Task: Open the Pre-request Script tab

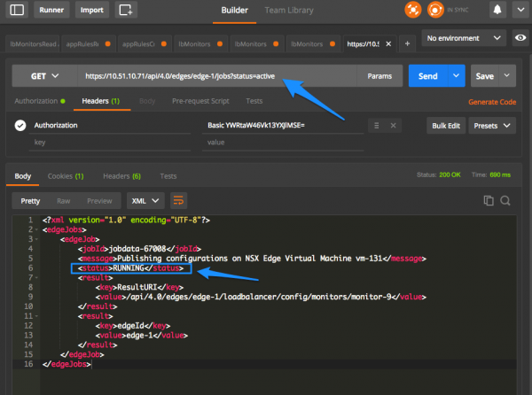Action: pyautogui.click(x=200, y=101)
